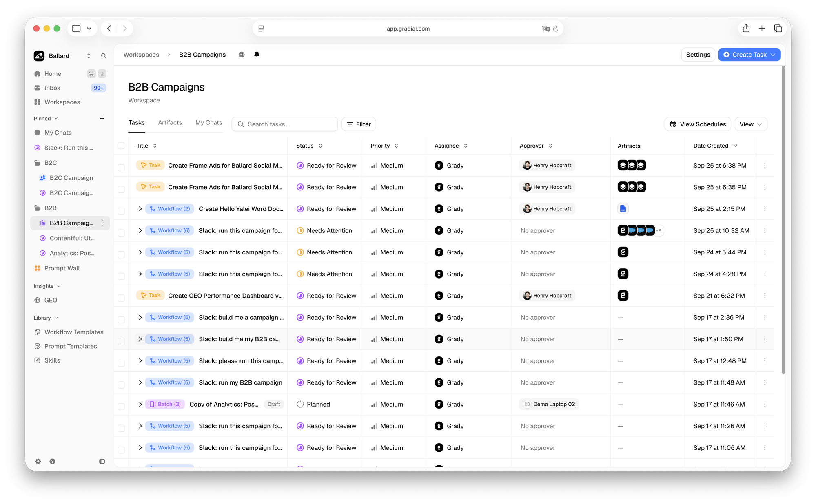Check the Create GEO Performance Dashboard row

(121, 298)
